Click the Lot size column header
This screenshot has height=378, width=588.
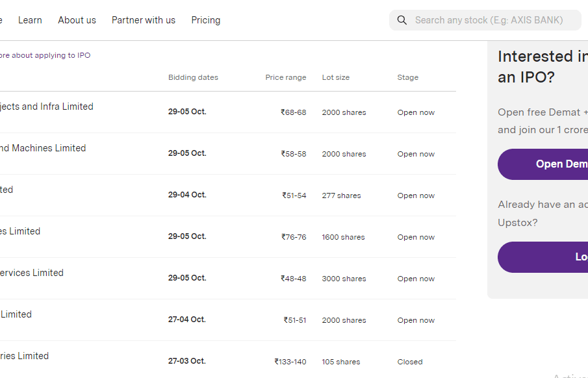[336, 77]
